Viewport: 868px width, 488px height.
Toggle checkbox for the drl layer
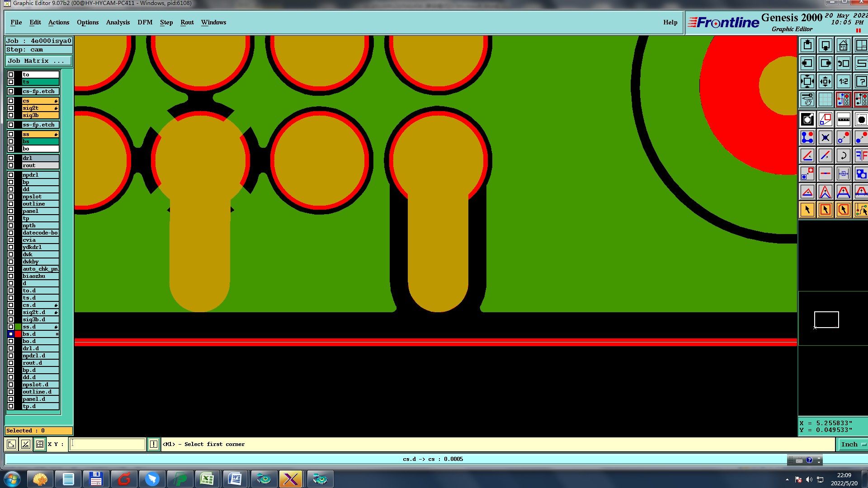(11, 158)
